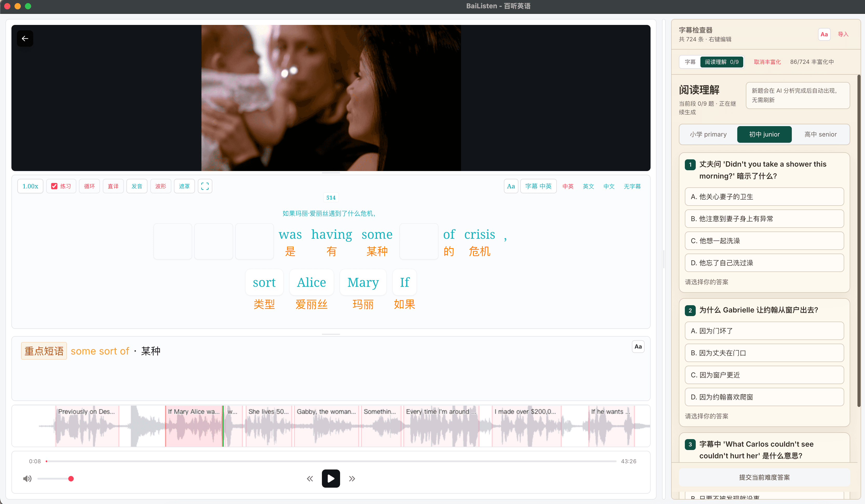The image size is (865, 504).
Task: Open the 阅读理解 0/9 tab
Action: 721,62
